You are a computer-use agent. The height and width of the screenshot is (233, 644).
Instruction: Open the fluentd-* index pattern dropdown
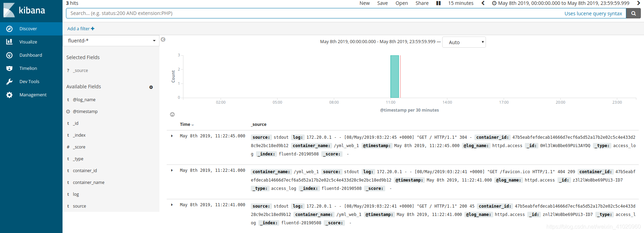tap(111, 41)
